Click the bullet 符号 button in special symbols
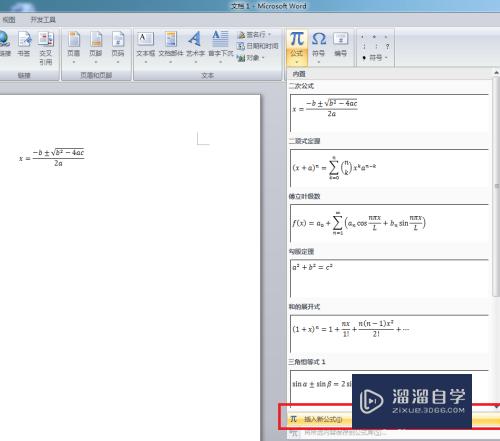 pos(375,58)
